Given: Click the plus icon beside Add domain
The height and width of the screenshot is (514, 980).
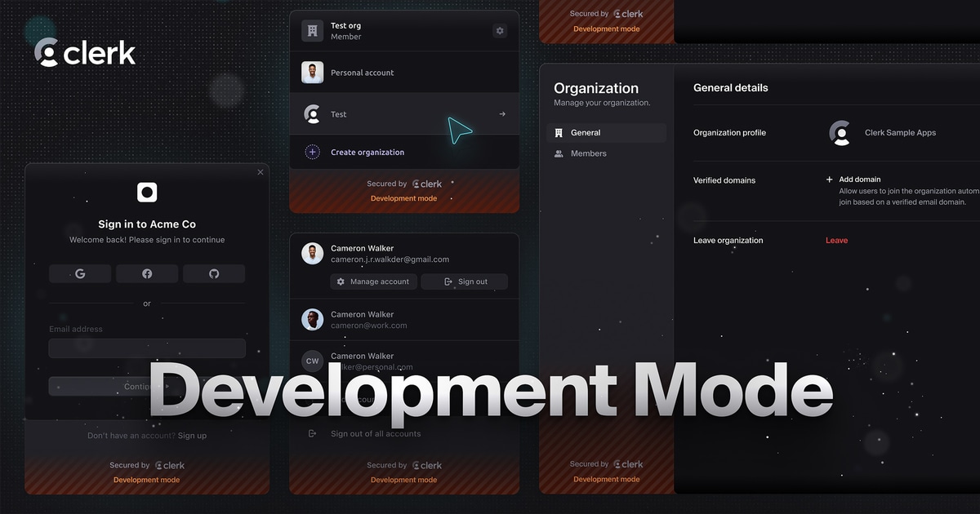Looking at the screenshot, I should coord(830,179).
